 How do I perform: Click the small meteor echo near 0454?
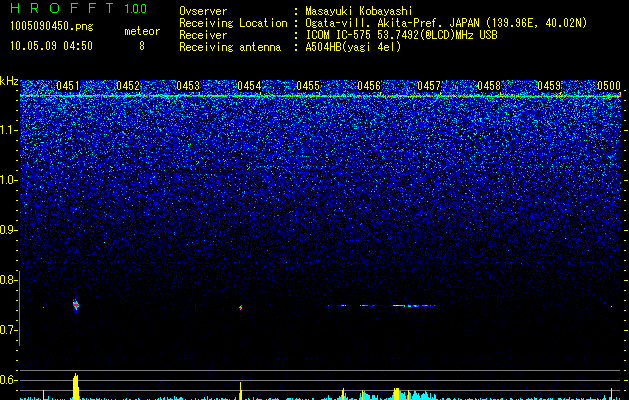tap(241, 308)
